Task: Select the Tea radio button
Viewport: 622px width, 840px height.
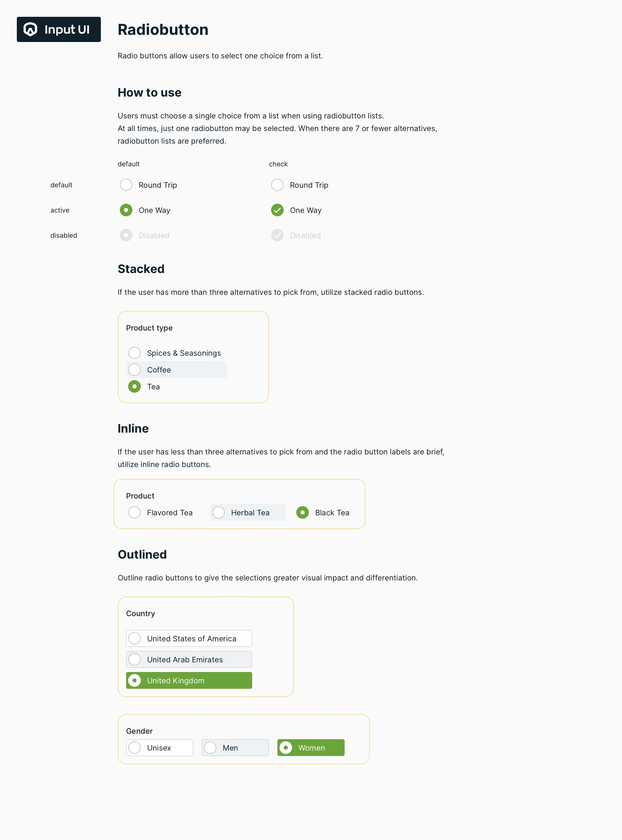Action: pos(134,386)
